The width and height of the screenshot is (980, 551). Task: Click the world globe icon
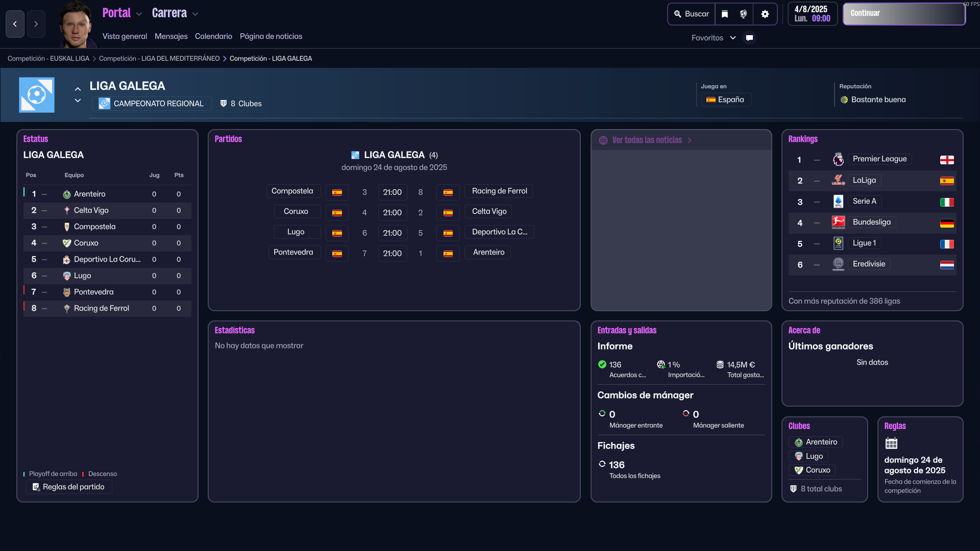pos(743,14)
